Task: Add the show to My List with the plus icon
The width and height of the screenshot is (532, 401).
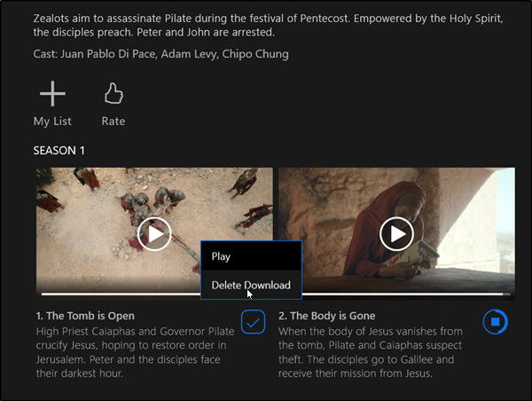Action: click(52, 94)
